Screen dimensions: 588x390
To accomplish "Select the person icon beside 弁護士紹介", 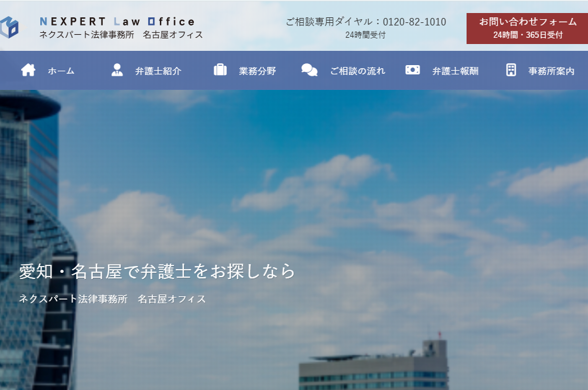I will pyautogui.click(x=116, y=70).
